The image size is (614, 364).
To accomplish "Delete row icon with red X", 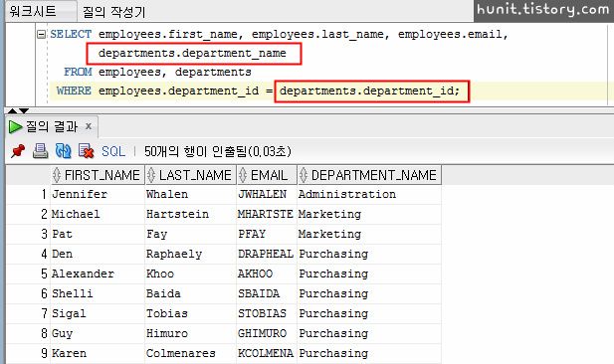I will (x=87, y=151).
